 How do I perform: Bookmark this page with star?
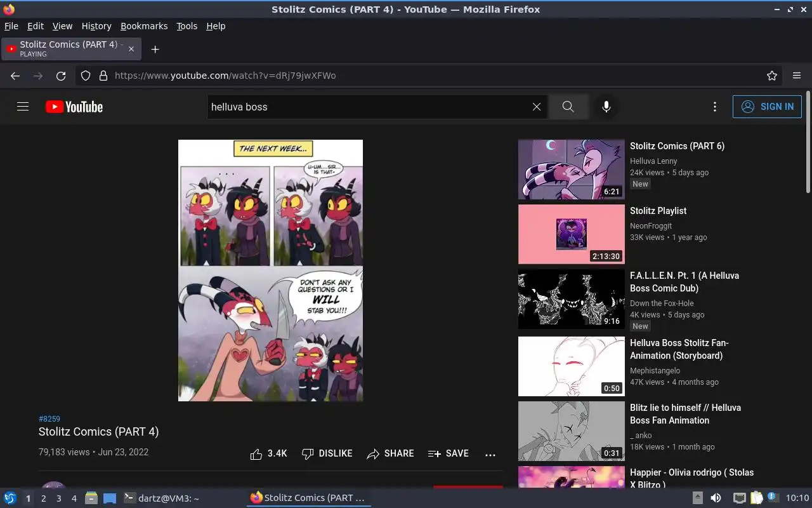(x=772, y=76)
